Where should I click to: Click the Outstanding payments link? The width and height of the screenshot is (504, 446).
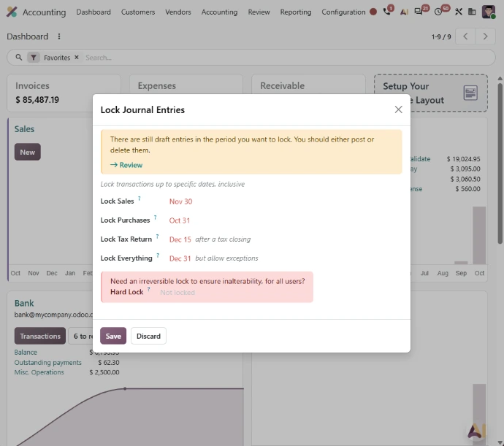[48, 363]
